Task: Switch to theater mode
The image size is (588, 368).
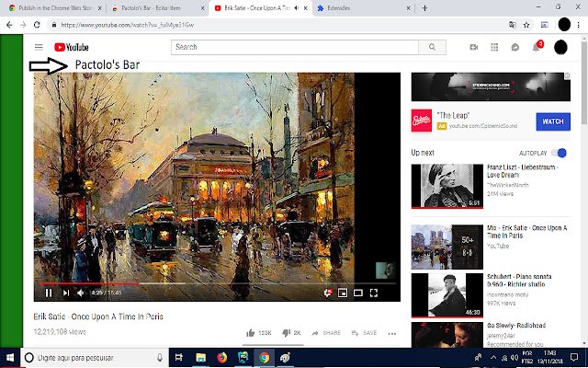Action: click(x=358, y=293)
